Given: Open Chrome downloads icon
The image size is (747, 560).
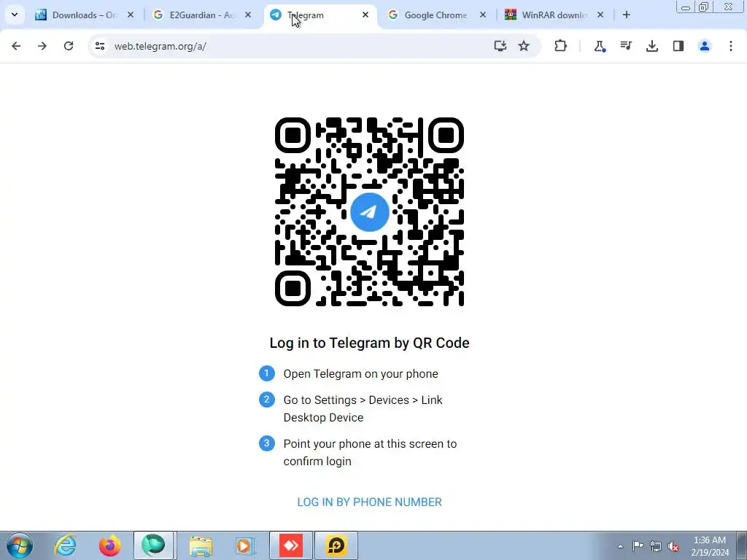Looking at the screenshot, I should tap(652, 46).
